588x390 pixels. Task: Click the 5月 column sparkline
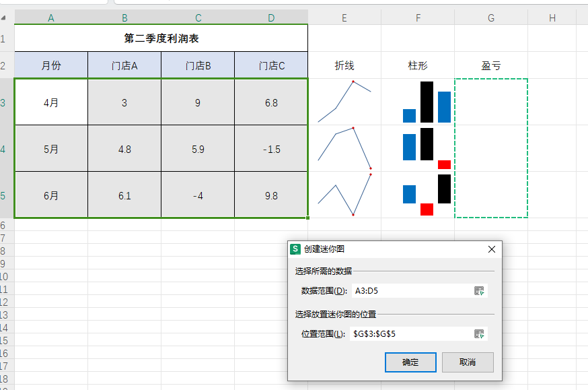click(427, 148)
